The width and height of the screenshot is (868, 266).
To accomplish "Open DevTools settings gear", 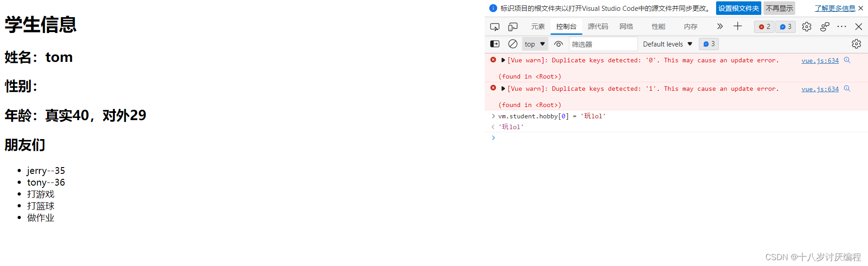I will (807, 27).
